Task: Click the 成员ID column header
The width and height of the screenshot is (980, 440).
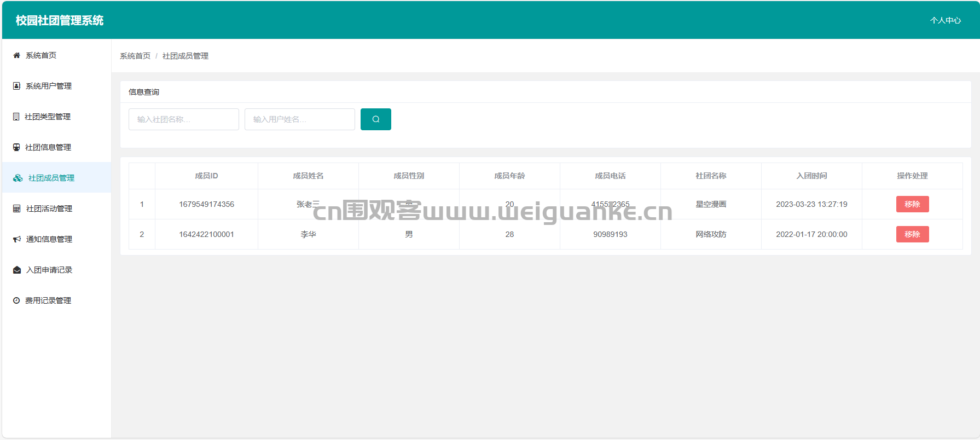Action: 206,176
